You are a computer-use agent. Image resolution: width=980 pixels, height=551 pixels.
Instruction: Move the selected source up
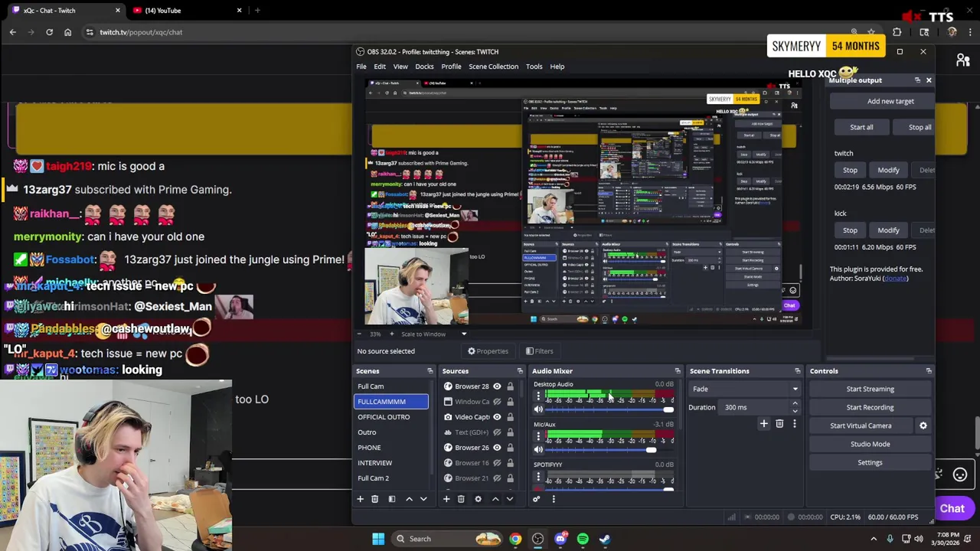(x=495, y=499)
